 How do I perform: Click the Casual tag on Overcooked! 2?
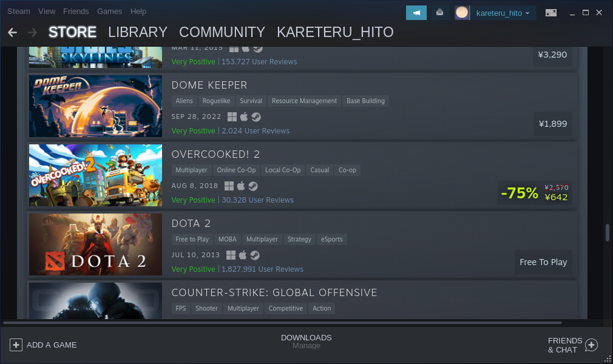[319, 170]
